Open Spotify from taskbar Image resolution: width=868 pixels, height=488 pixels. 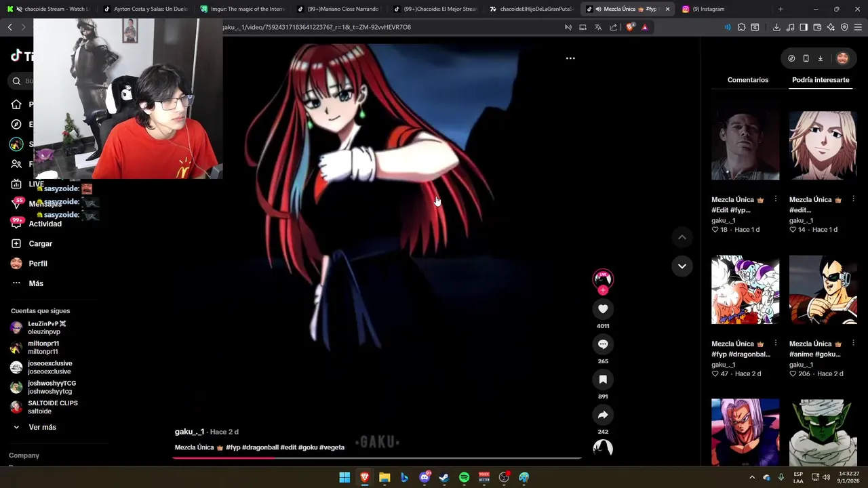[464, 477]
